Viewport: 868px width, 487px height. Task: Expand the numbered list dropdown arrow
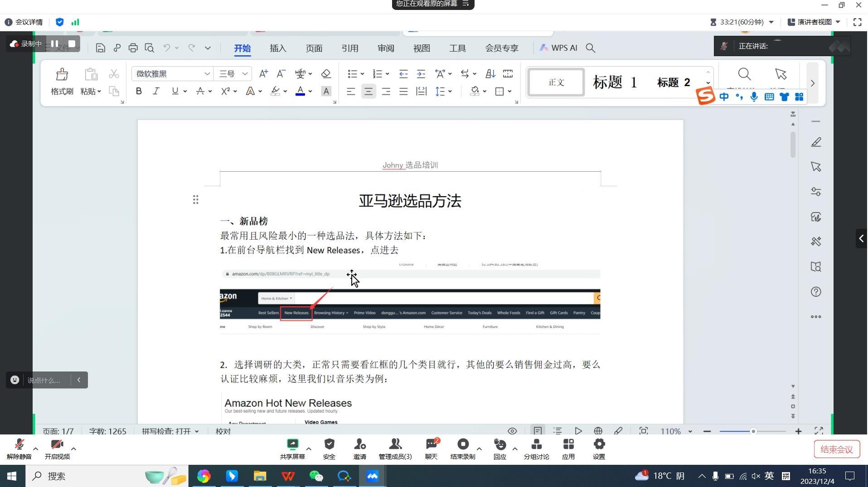pos(388,74)
